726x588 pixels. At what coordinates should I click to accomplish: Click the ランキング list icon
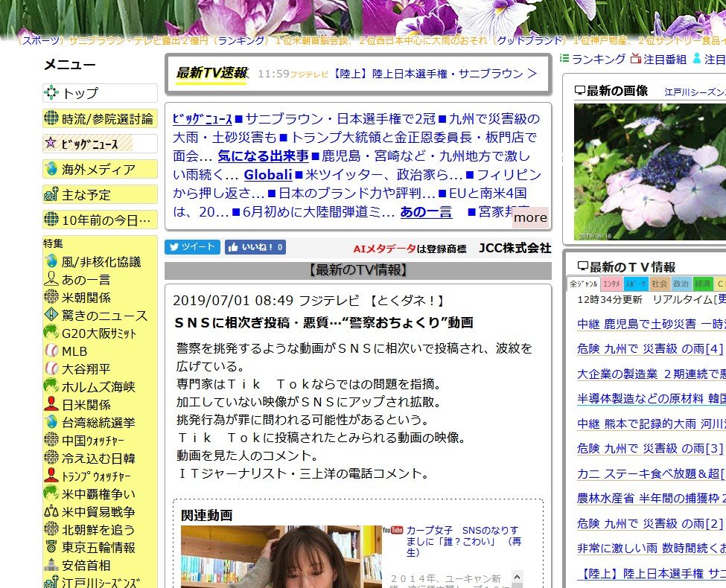(x=564, y=58)
